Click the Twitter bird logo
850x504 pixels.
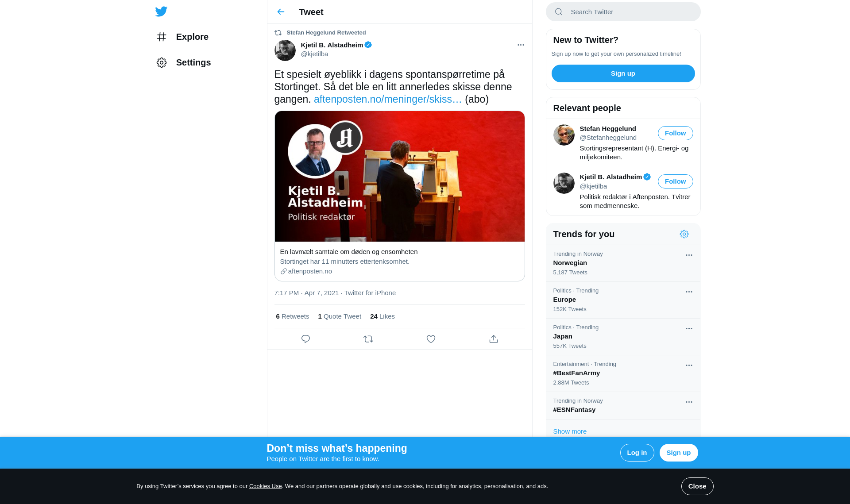point(161,12)
